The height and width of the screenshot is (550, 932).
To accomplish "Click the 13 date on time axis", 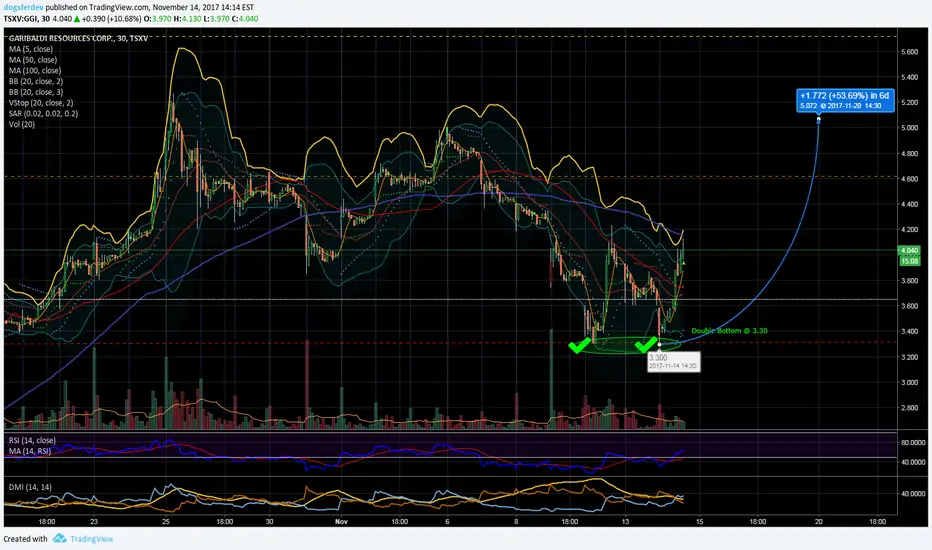I will 625,522.
